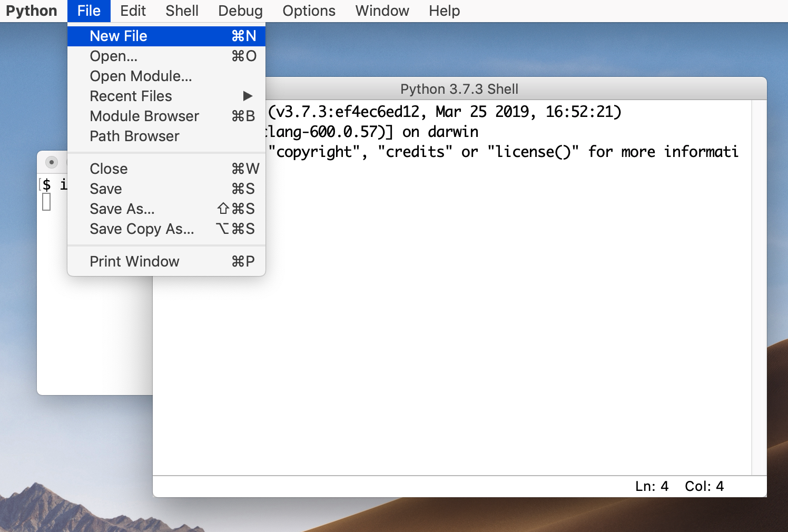Open the Edit menu
The image size is (788, 532).
[x=133, y=11]
